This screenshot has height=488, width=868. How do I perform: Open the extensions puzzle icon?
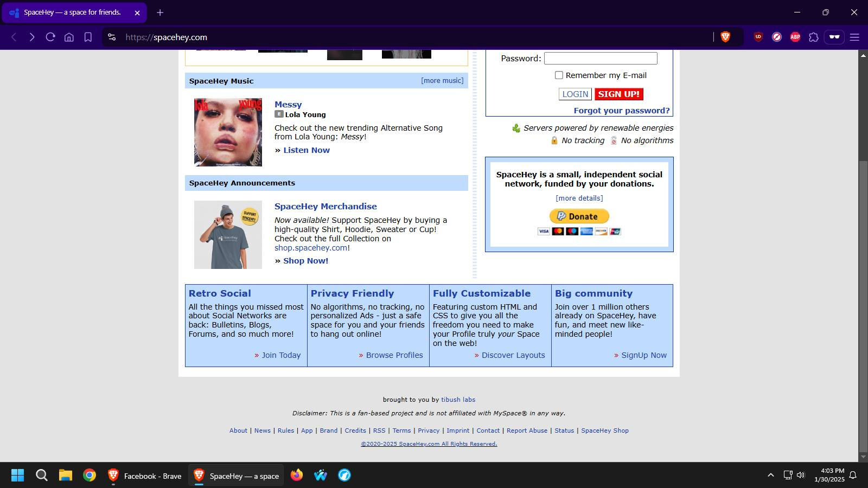point(814,37)
